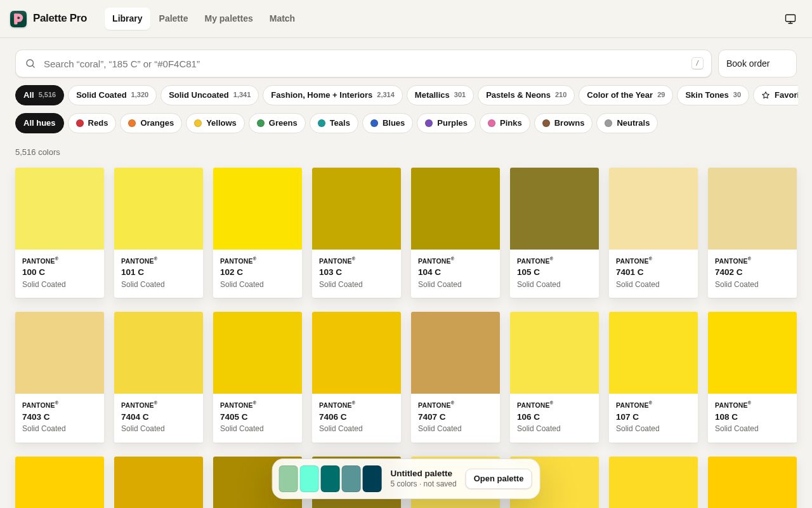Click the Untitled palette title

pos(421,473)
